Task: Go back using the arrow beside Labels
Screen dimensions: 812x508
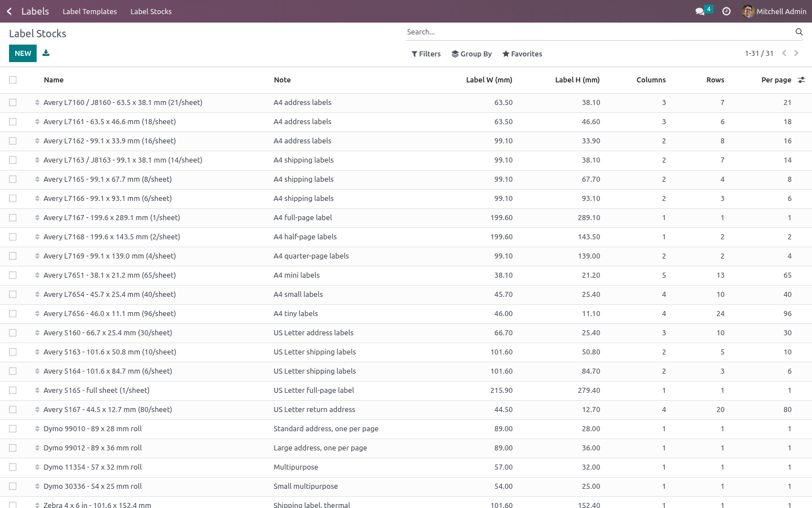Action: (10, 11)
